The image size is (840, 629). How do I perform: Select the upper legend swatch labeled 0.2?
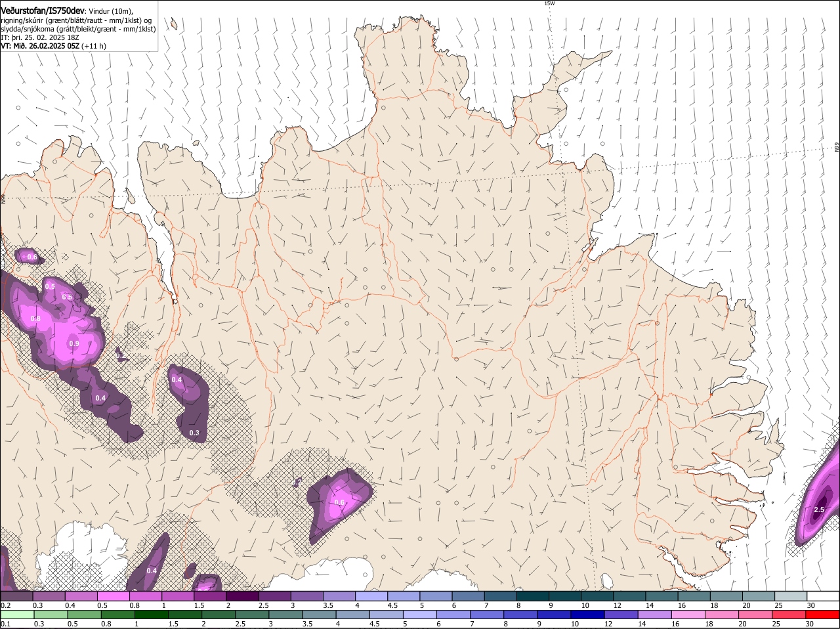(16, 596)
